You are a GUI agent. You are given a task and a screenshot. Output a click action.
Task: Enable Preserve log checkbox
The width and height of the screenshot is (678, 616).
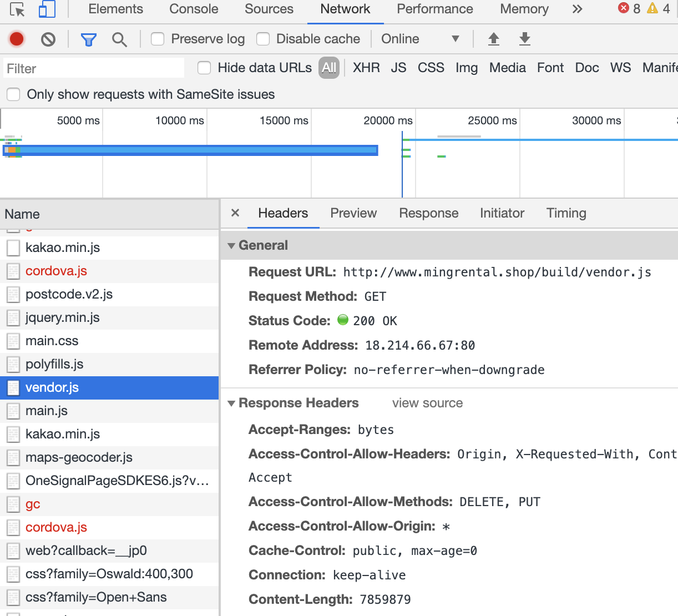[158, 39]
